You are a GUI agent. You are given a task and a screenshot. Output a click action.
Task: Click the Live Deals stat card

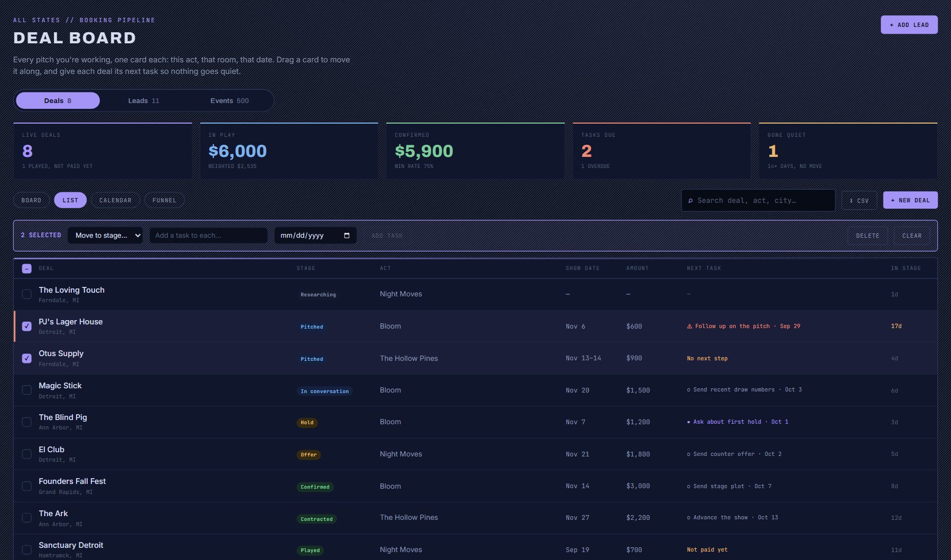point(102,151)
